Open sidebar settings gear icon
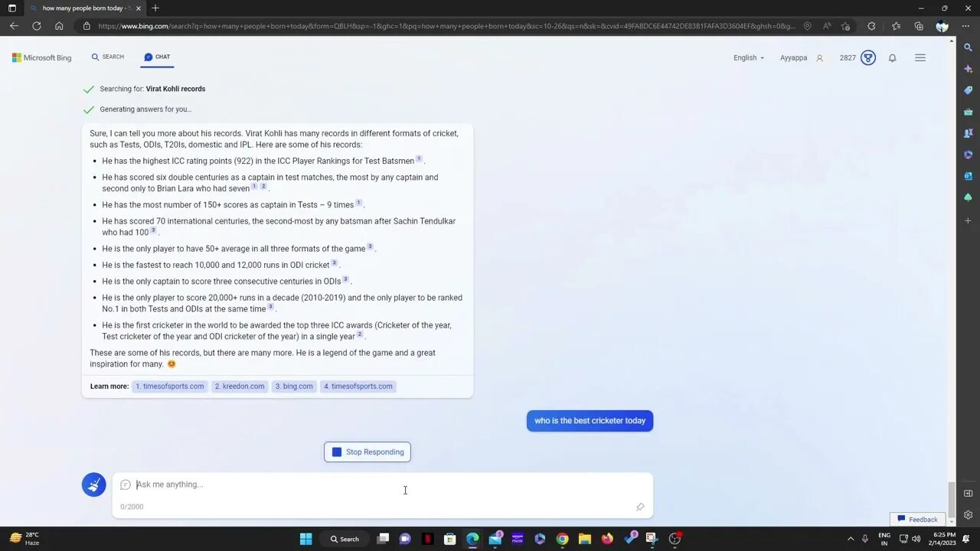980x551 pixels. pos(968,515)
